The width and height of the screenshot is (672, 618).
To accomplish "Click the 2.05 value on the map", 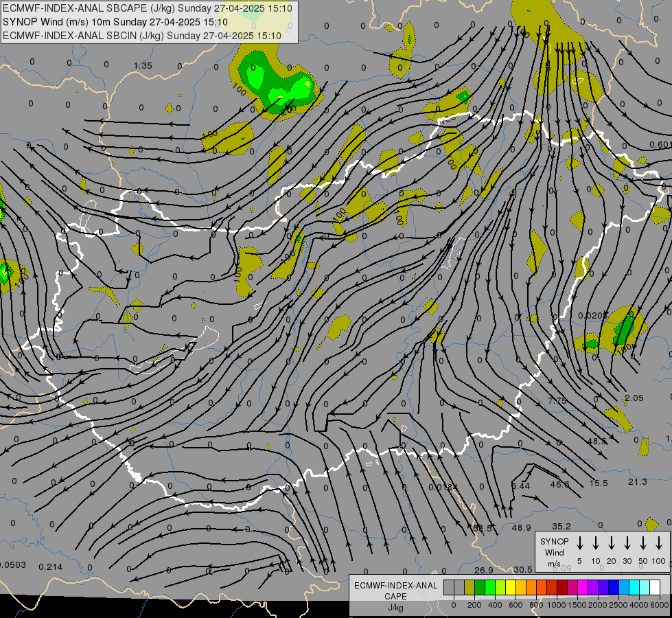I will [x=634, y=398].
